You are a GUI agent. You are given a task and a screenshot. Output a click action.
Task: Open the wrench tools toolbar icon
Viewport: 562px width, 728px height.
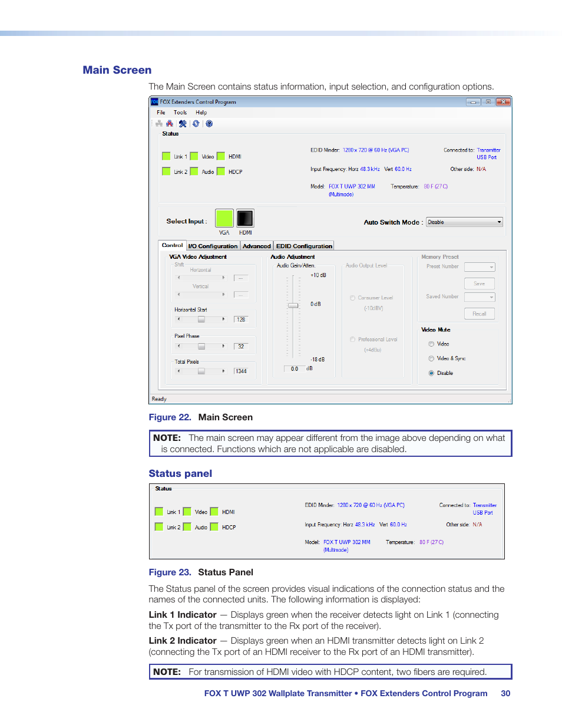click(183, 124)
